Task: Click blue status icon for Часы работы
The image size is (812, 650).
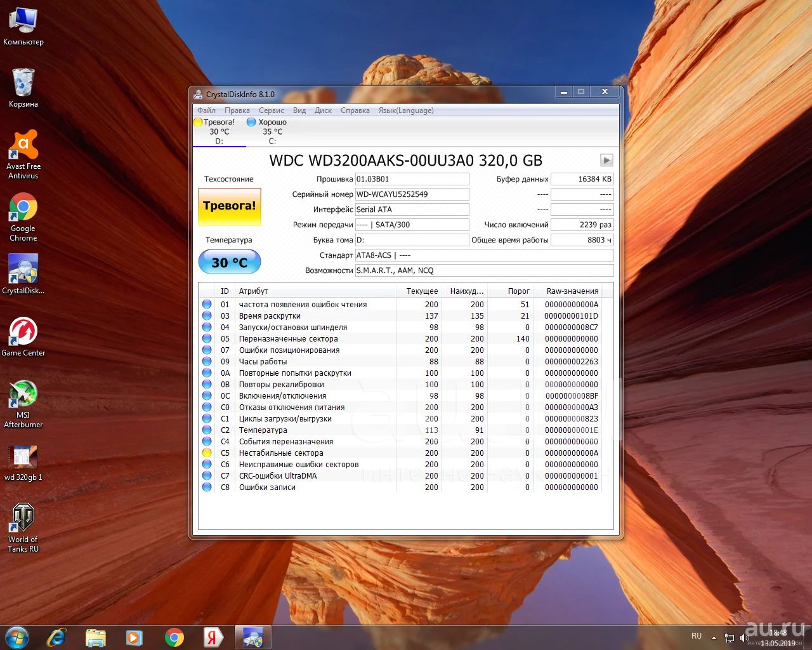Action: point(207,361)
